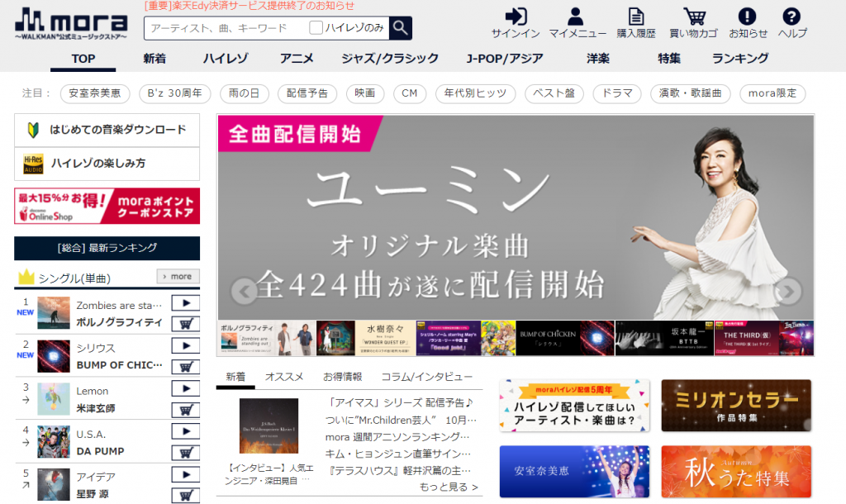Open the 特集 navigation item
This screenshot has height=504, width=846.
(669, 59)
